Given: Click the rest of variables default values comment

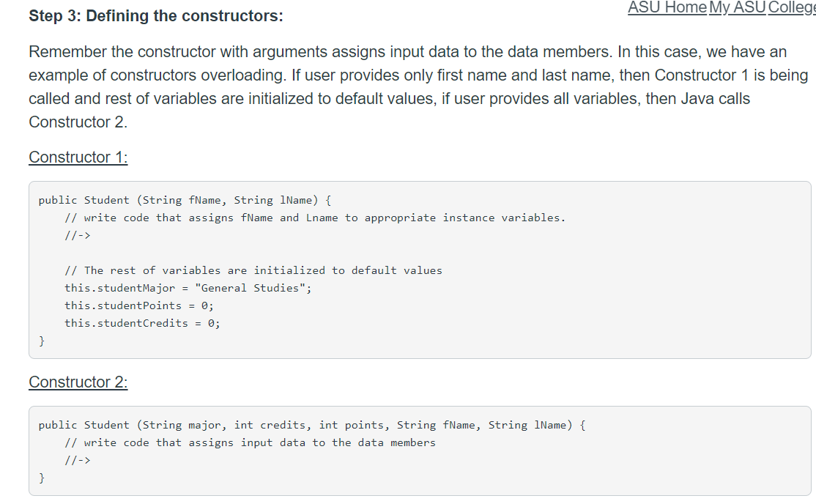Looking at the screenshot, I should point(253,271).
